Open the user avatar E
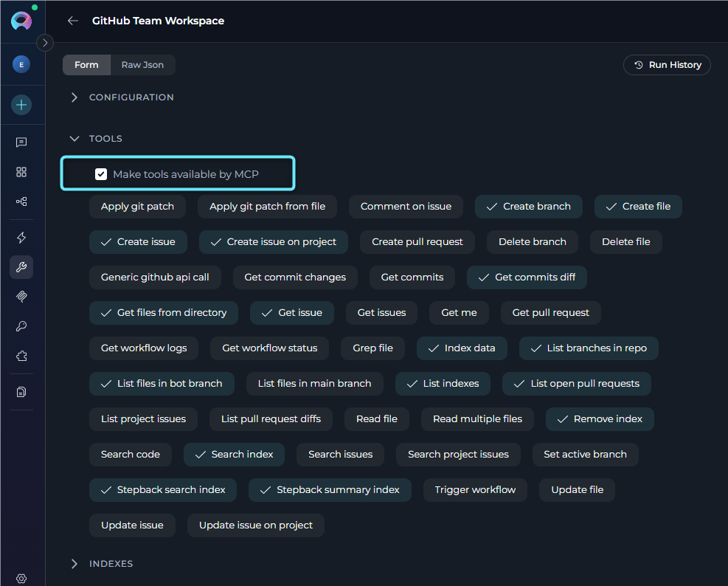The height and width of the screenshot is (586, 728). [21, 65]
